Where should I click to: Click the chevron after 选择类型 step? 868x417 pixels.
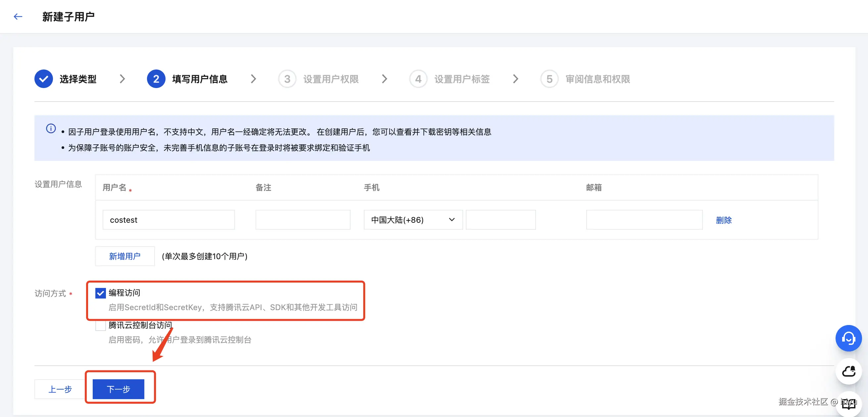pos(122,79)
